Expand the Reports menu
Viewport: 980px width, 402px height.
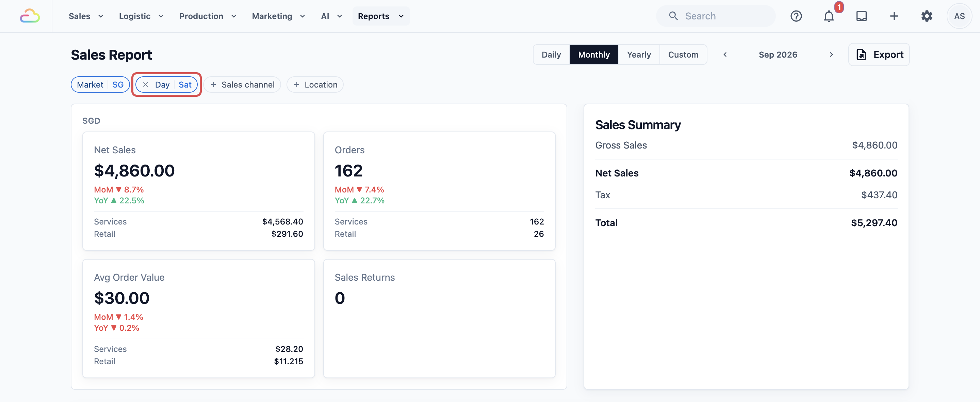coord(381,16)
